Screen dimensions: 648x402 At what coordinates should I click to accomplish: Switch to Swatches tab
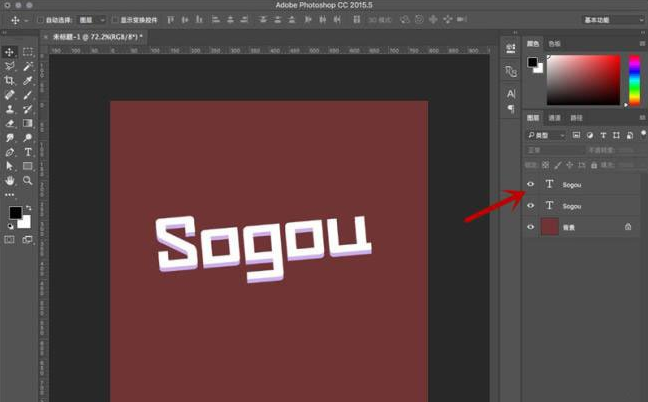(554, 43)
